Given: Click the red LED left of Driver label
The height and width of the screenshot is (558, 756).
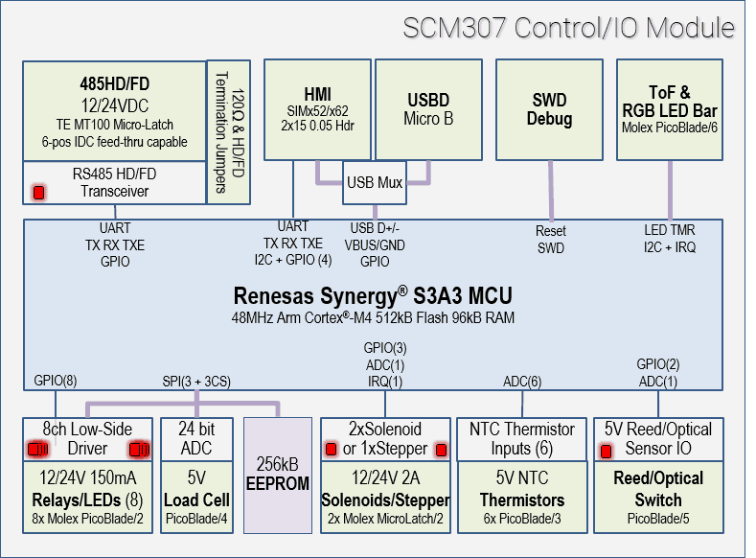Looking at the screenshot, I should tap(37, 450).
